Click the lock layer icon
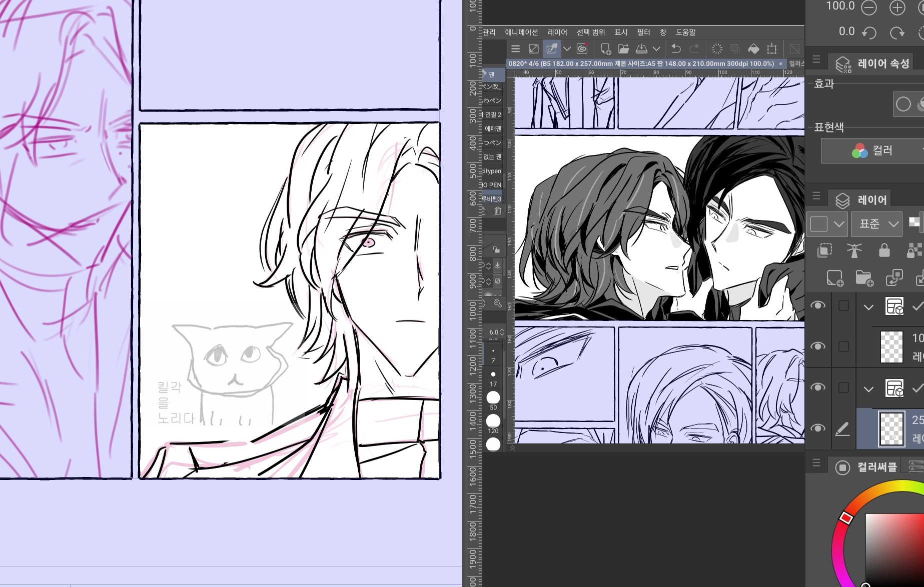The height and width of the screenshot is (587, 924). [884, 250]
